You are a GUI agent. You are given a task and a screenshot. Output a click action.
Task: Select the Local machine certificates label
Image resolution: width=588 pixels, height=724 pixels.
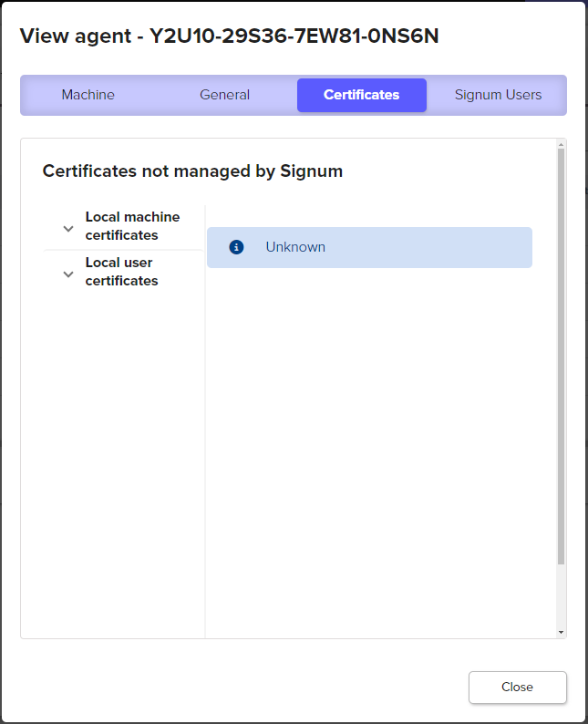pos(132,226)
